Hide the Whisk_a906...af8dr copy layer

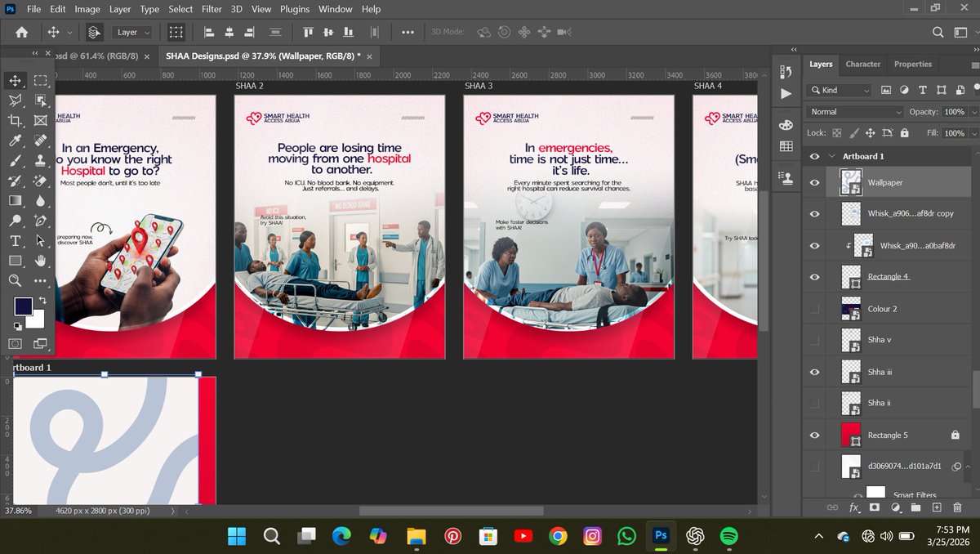click(x=814, y=214)
